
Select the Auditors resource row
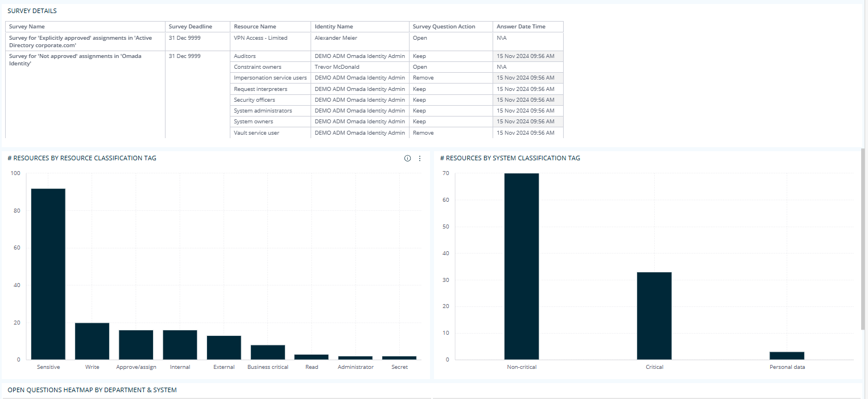[x=245, y=56]
